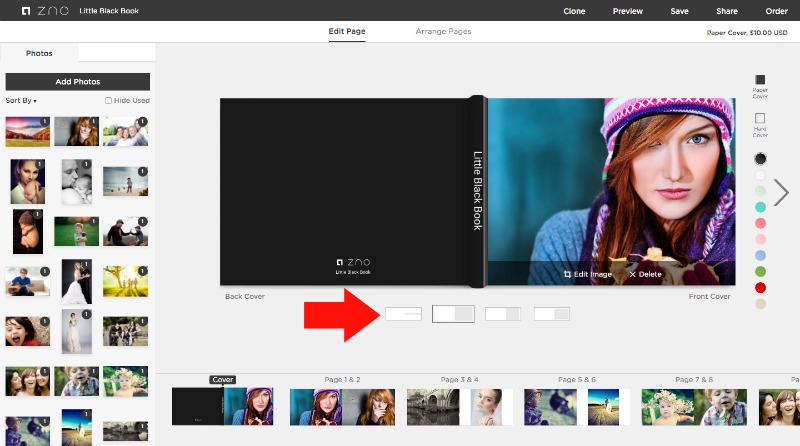Select the boy playing guitar photo

[x=28, y=281]
